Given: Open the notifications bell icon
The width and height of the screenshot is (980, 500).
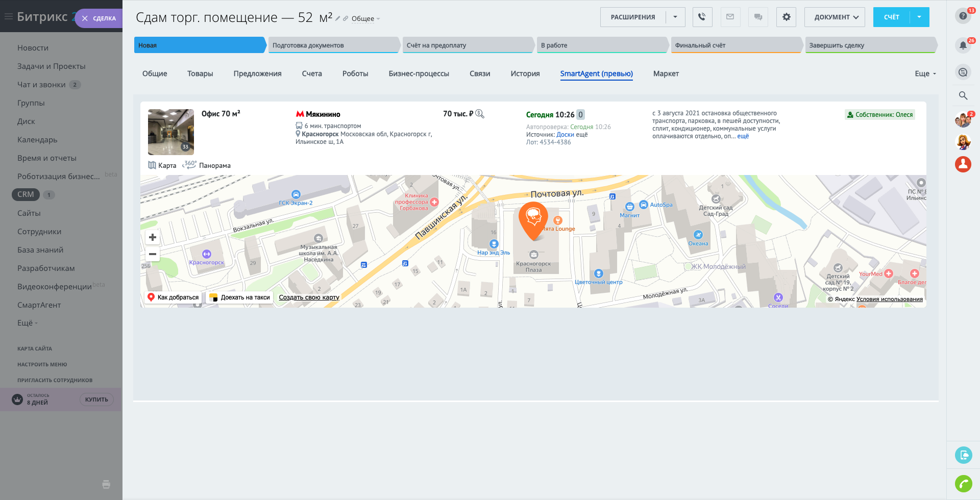Looking at the screenshot, I should 963,45.
